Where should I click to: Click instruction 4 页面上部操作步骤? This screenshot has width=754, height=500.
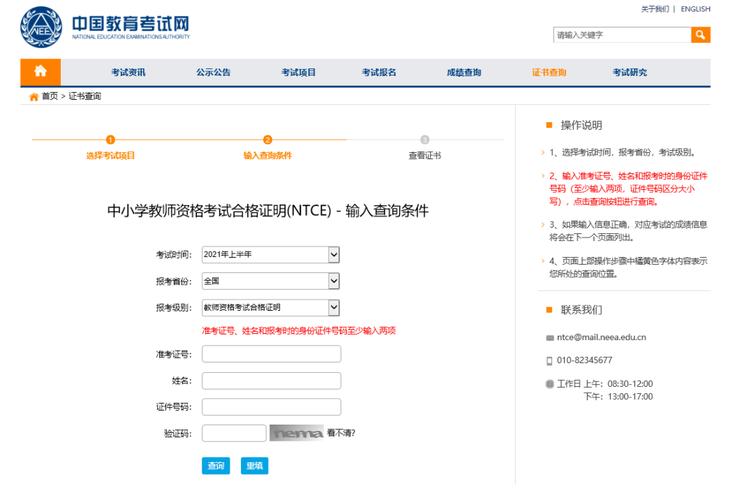(x=628, y=267)
